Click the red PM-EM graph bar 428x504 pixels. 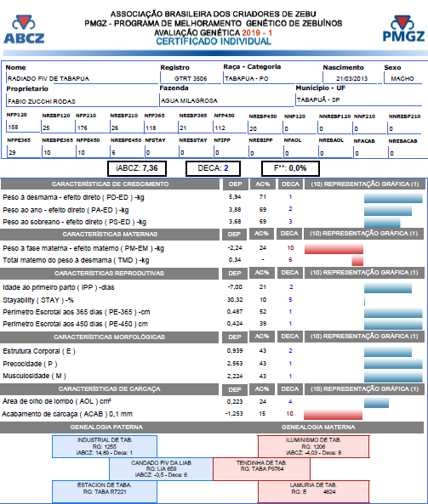334,249
